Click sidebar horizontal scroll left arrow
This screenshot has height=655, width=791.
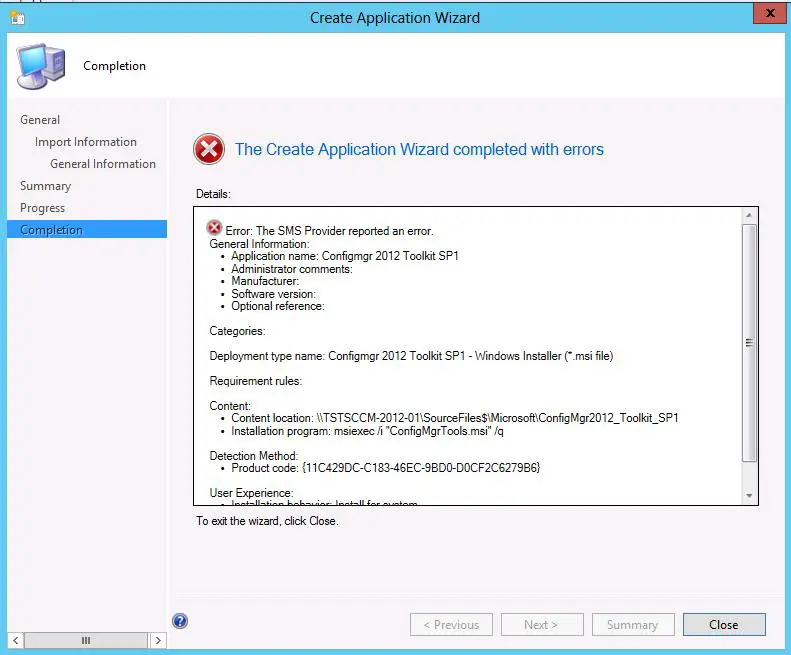(x=16, y=640)
